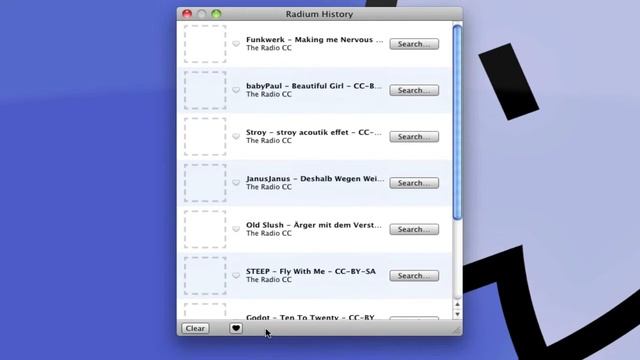Toggle heart for JanusJanus track
This screenshot has width=640, height=360.
(x=236, y=182)
